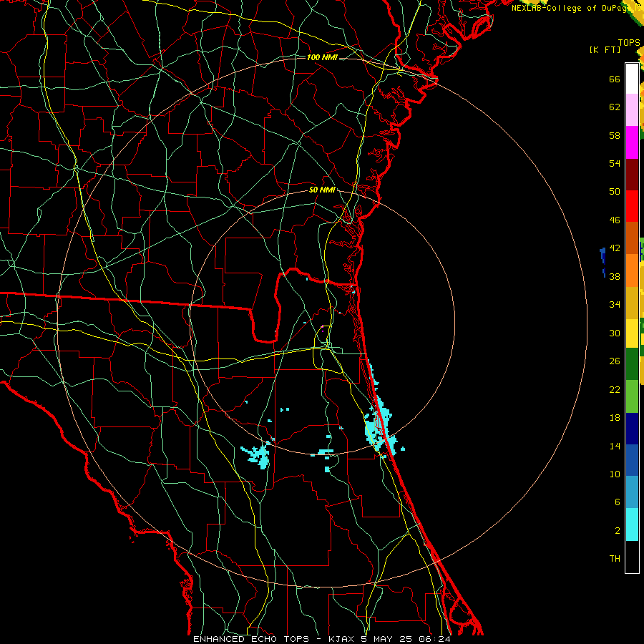Viewport: 644px width, 644px height.
Task: Click the "[K FT]" units label
Action: pyautogui.click(x=605, y=49)
